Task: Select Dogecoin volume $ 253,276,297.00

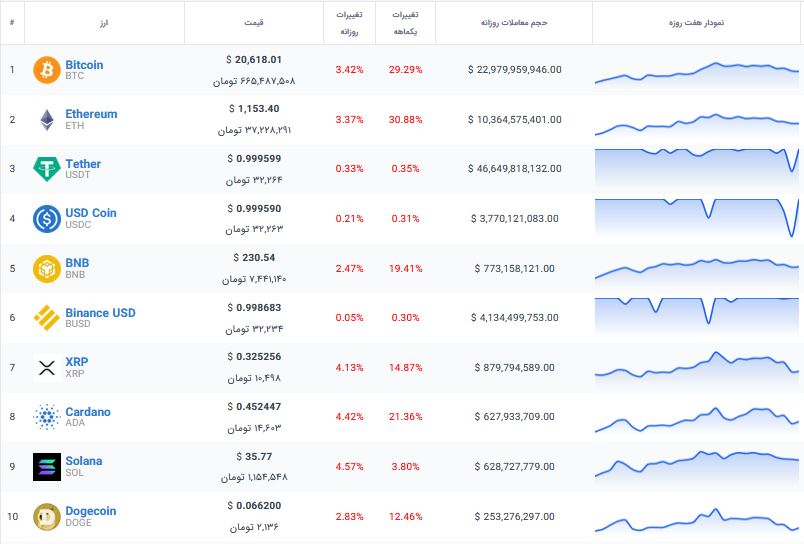Action: pyautogui.click(x=514, y=517)
